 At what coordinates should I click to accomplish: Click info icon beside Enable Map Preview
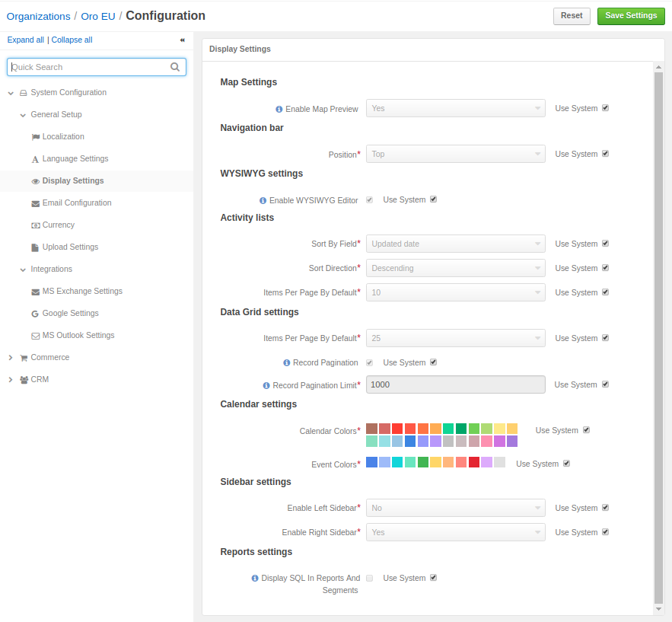[x=279, y=110]
